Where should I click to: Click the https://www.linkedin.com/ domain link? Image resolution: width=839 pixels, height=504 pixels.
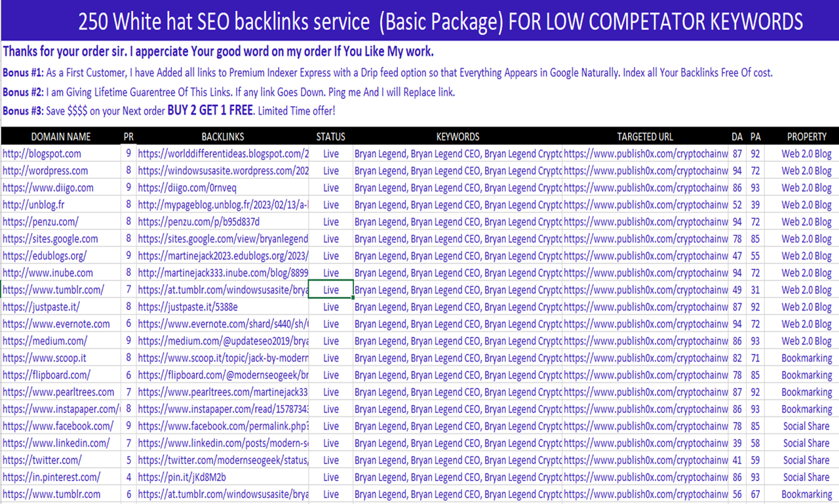[x=56, y=443]
